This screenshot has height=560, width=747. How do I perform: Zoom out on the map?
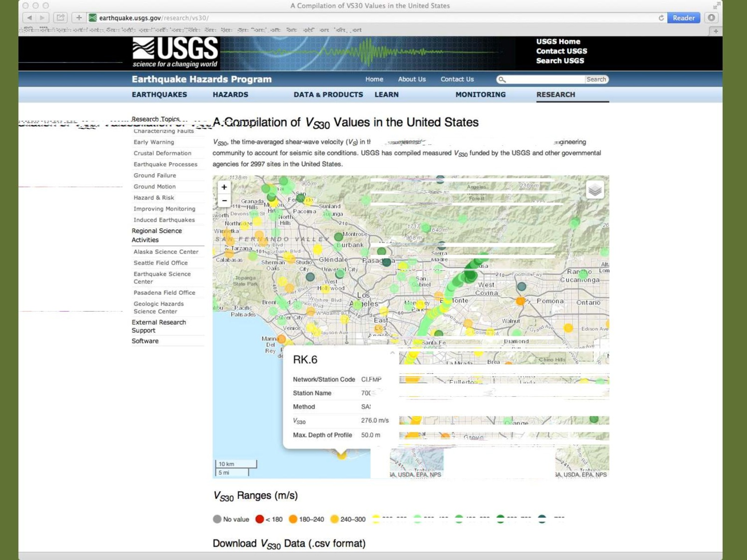(x=224, y=201)
